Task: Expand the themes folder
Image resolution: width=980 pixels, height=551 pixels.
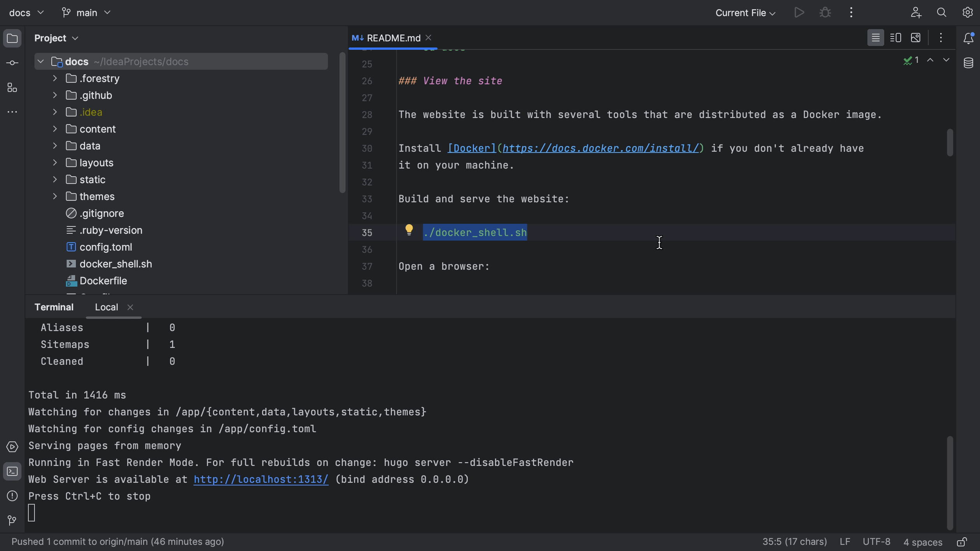Action: pyautogui.click(x=55, y=197)
